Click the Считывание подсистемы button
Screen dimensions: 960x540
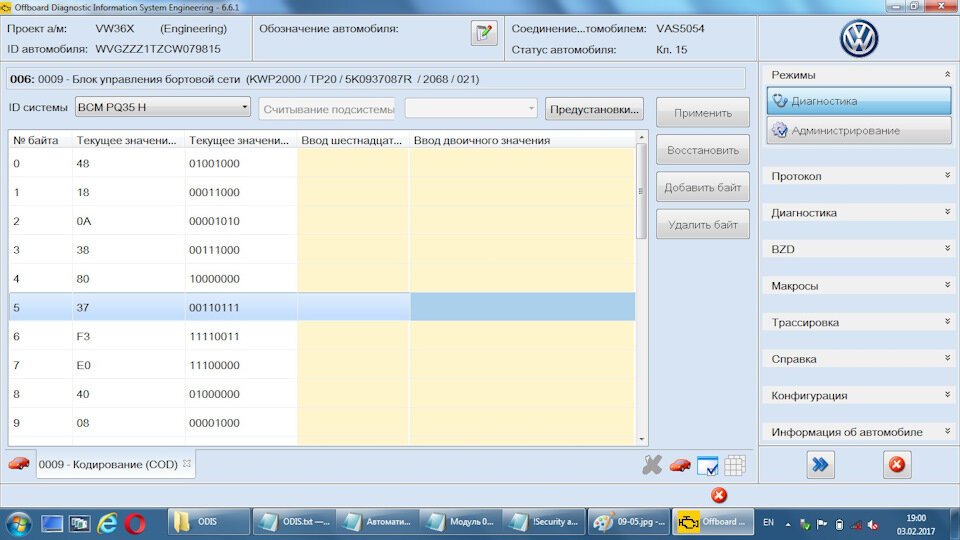[x=327, y=109]
